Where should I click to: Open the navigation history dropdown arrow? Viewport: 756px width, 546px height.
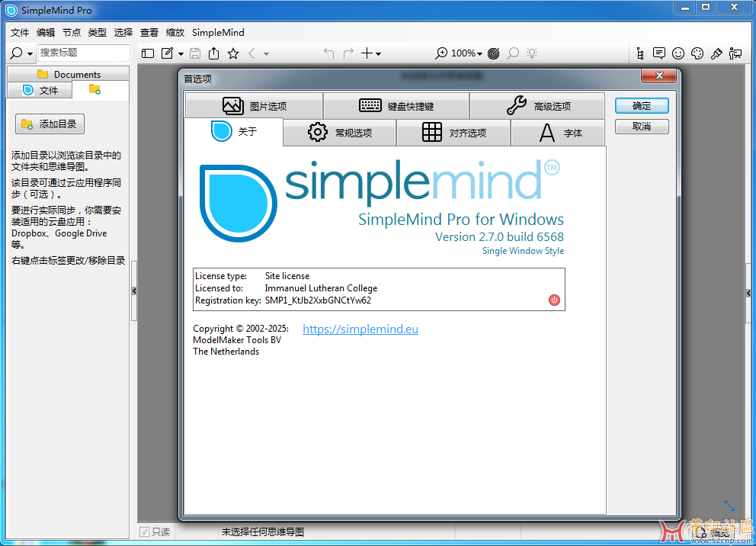(266, 54)
